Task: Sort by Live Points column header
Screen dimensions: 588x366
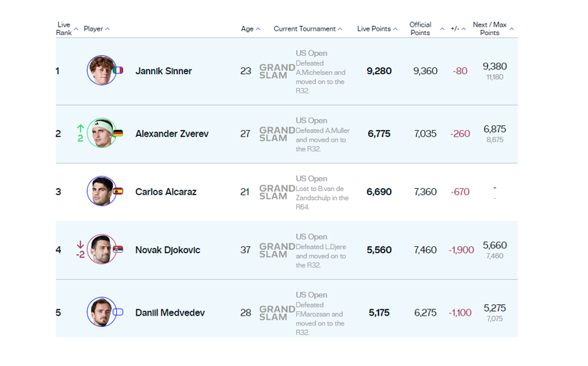Action: click(377, 29)
